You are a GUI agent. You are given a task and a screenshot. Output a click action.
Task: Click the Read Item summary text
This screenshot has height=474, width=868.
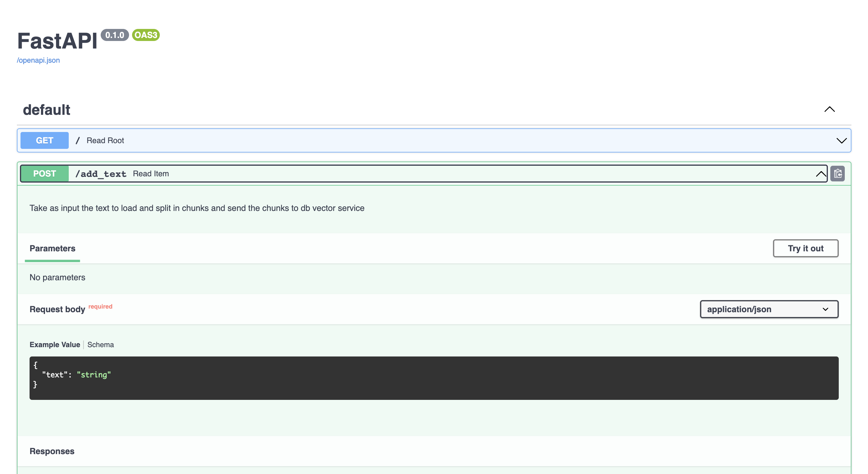click(x=151, y=174)
